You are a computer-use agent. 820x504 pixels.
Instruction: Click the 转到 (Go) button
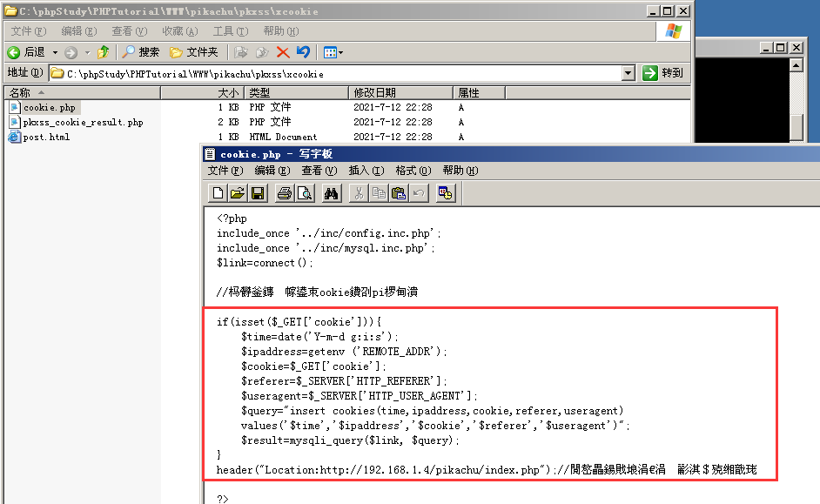point(663,74)
